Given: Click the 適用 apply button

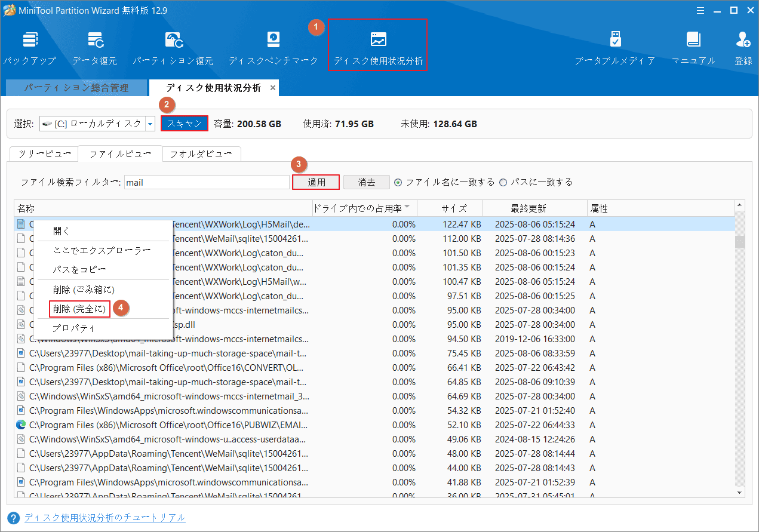Looking at the screenshot, I should [316, 182].
